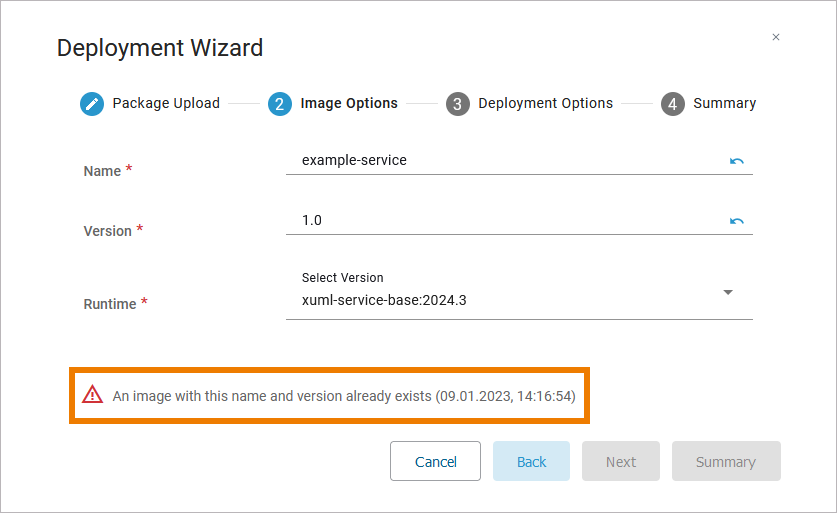Click the step 3 circle icon
837x513 pixels.
click(x=458, y=104)
